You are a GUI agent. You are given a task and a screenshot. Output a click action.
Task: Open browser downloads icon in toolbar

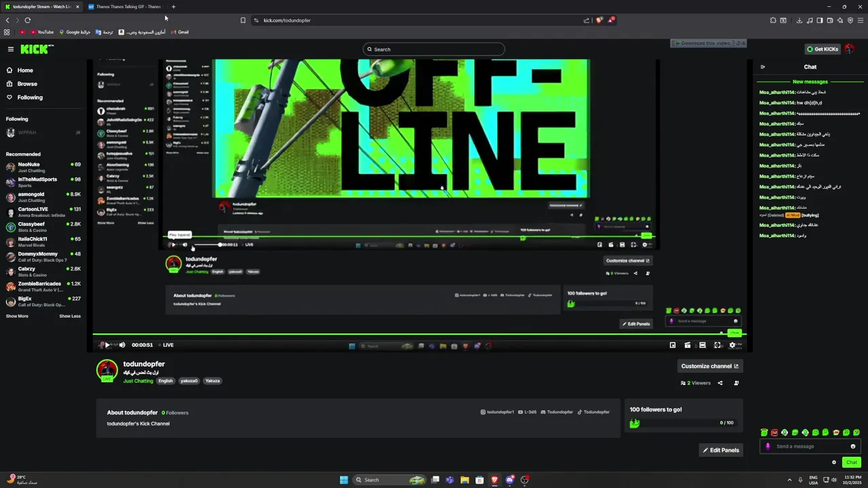[x=800, y=20]
